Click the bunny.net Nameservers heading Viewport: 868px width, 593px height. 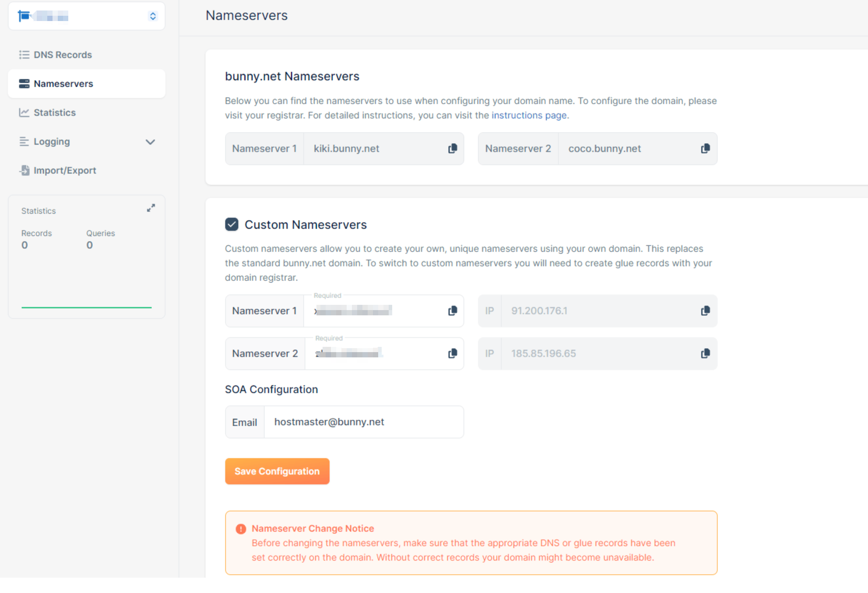292,76
